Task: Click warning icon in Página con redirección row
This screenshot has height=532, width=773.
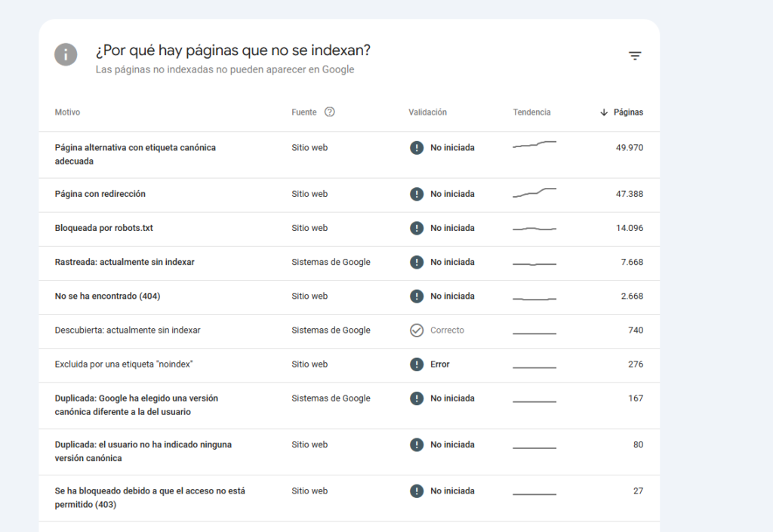Action: click(416, 194)
